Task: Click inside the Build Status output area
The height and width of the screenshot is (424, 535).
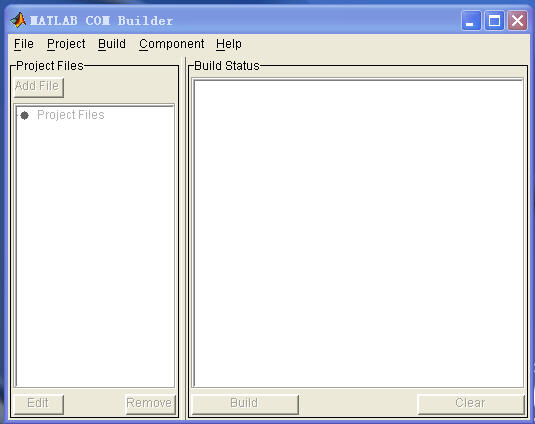Action: coord(358,233)
